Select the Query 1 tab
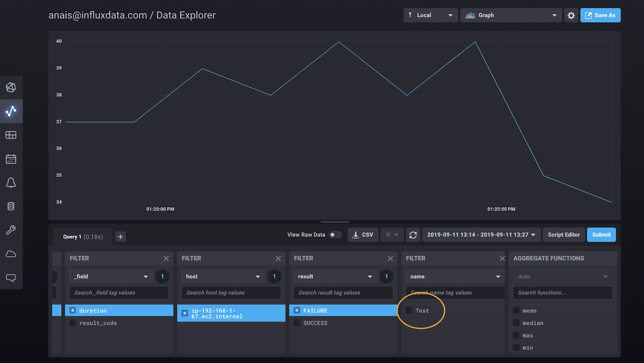The height and width of the screenshot is (363, 644). [x=83, y=237]
